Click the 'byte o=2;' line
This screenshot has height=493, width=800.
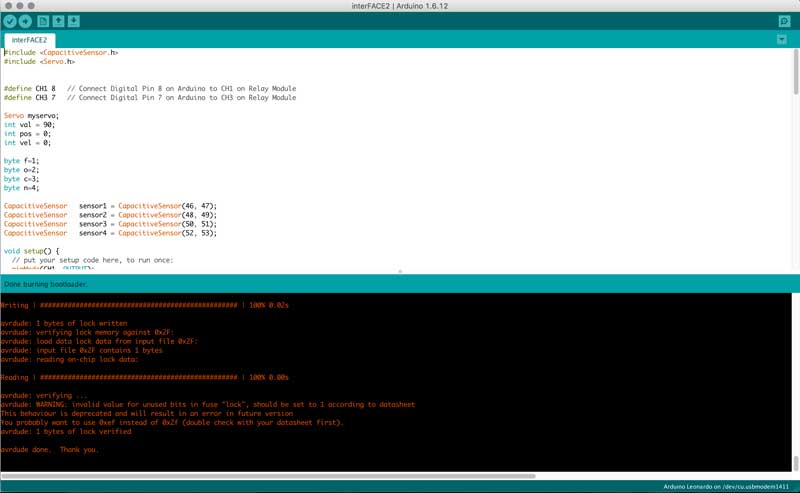(21, 170)
